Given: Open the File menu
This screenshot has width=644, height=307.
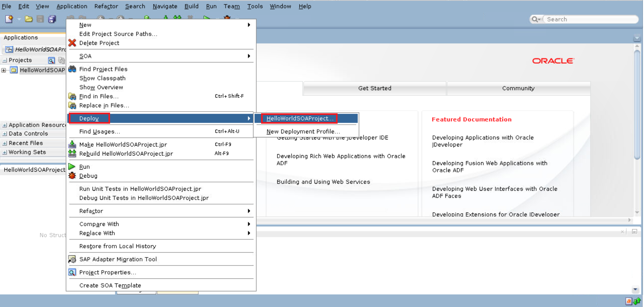Looking at the screenshot, I should click(6, 6).
